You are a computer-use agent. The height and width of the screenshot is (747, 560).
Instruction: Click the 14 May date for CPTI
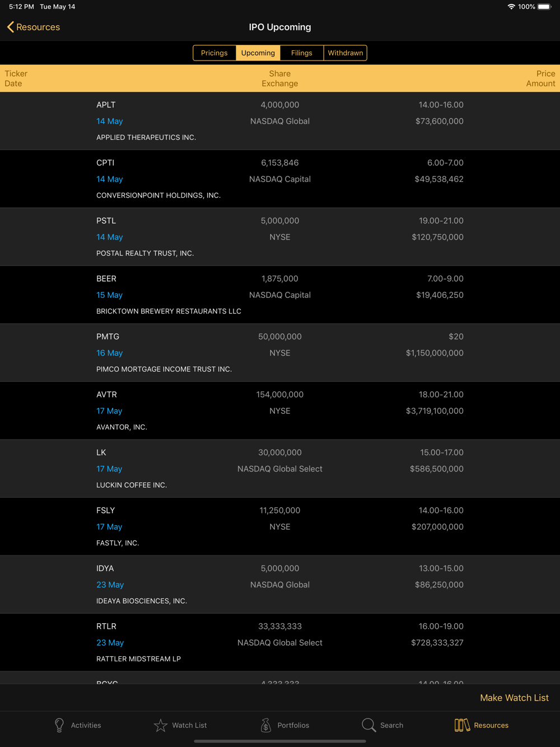coord(109,179)
